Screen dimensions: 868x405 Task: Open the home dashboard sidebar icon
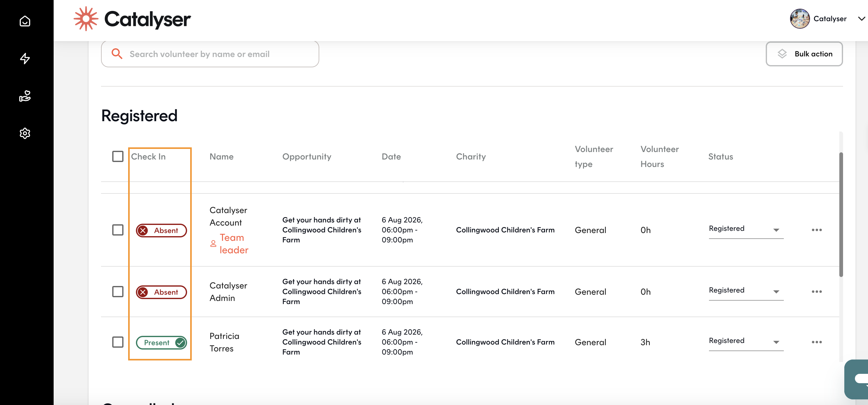tap(25, 21)
